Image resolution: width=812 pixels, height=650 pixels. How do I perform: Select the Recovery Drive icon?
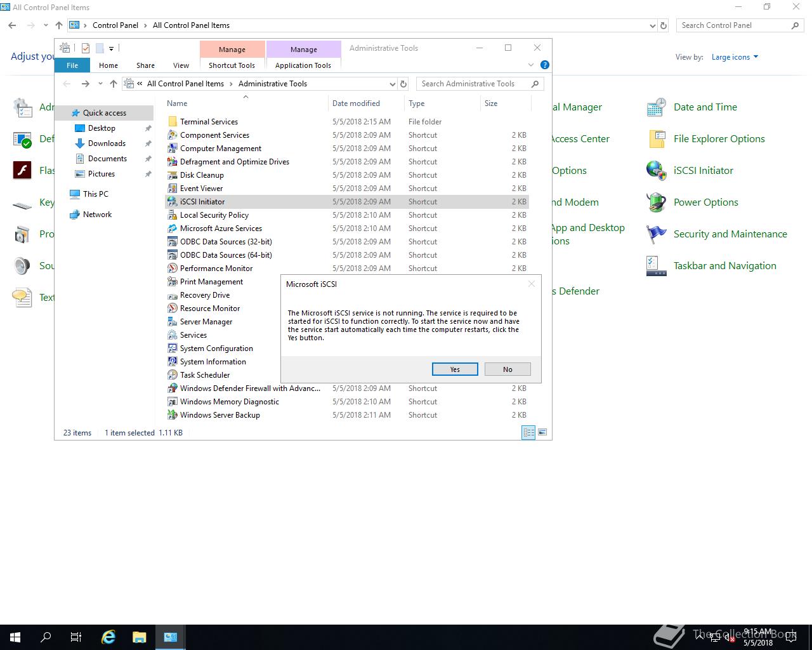click(172, 295)
